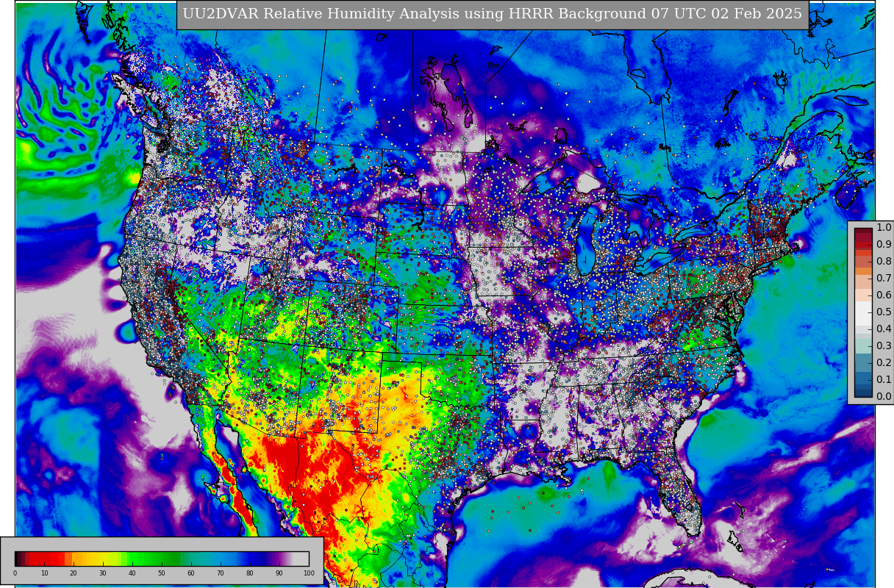
Task: Click the 0.8 label on right colorbar
Action: pyautogui.click(x=884, y=262)
